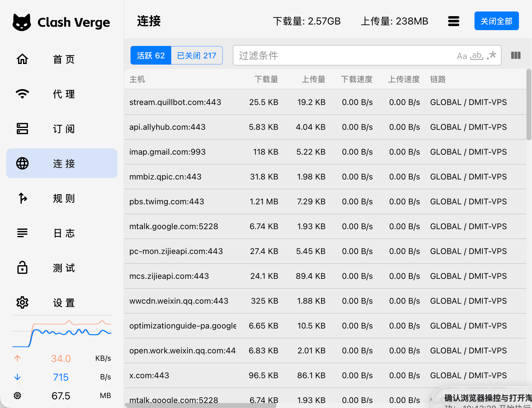Select the mcs.zijieapi.com:443 connection row
Image resolution: width=532 pixels, height=408 pixels.
[325, 276]
